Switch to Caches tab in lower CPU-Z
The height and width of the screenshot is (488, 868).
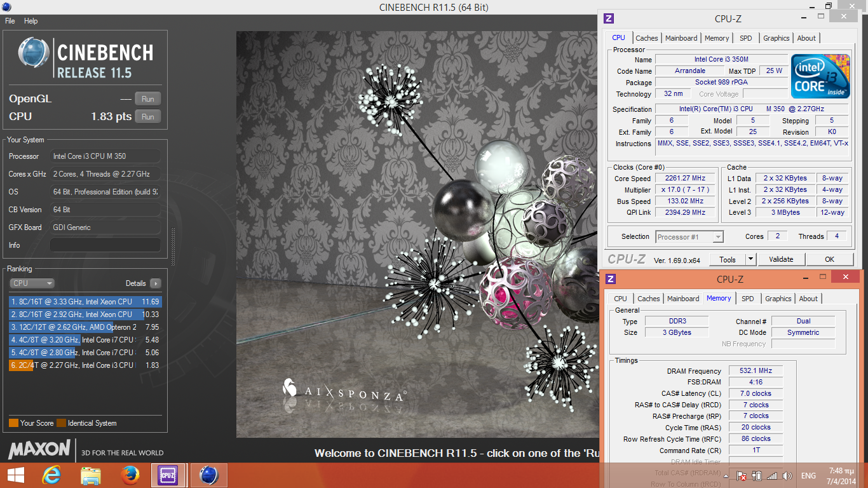pos(649,299)
